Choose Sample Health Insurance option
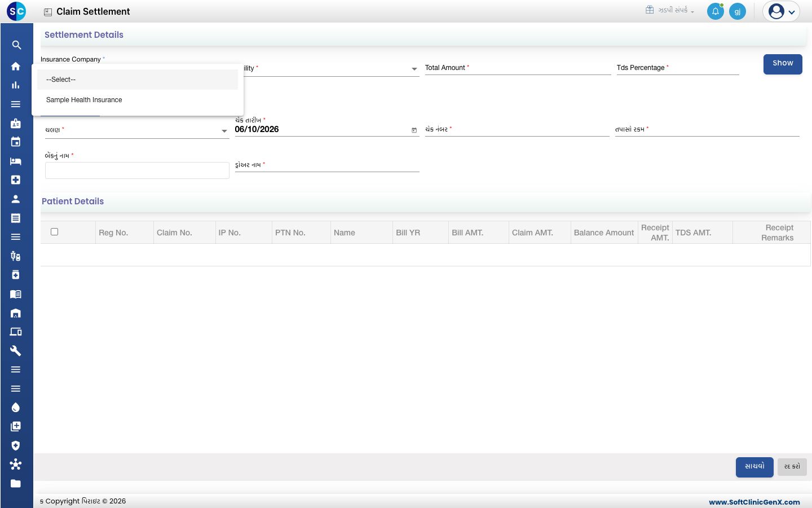This screenshot has width=812, height=508. pyautogui.click(x=138, y=100)
